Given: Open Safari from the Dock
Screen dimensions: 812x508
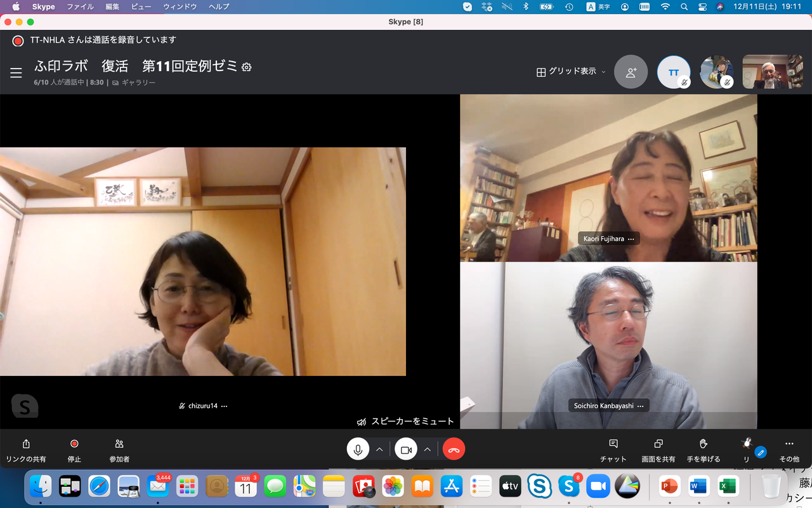Looking at the screenshot, I should pyautogui.click(x=100, y=486).
